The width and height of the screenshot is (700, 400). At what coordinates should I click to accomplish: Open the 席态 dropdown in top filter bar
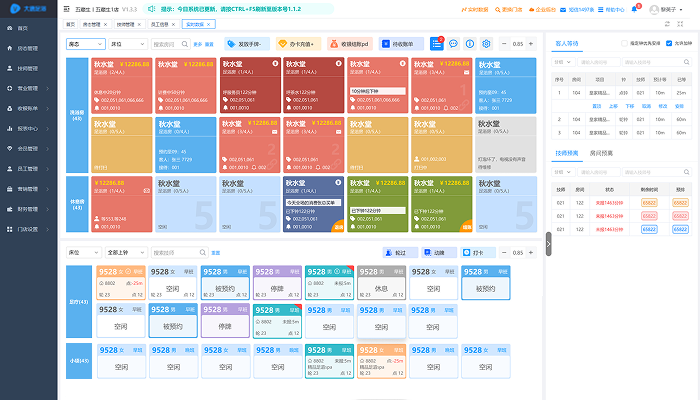click(x=83, y=44)
